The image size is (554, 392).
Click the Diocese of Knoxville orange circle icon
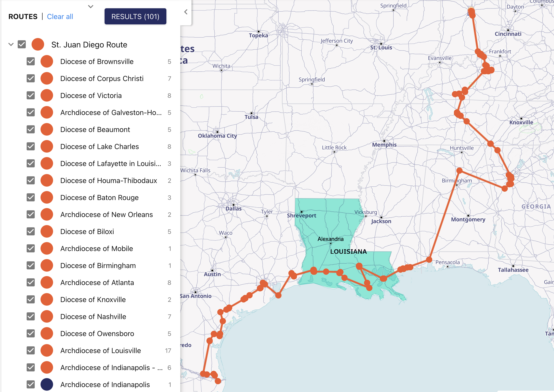[47, 300]
